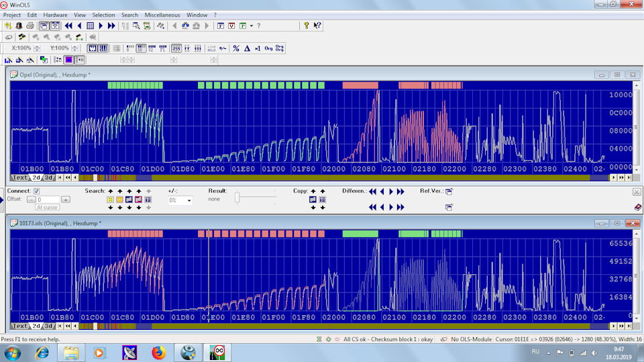Click the Offset input field
The image size is (644, 362).
pyautogui.click(x=48, y=200)
